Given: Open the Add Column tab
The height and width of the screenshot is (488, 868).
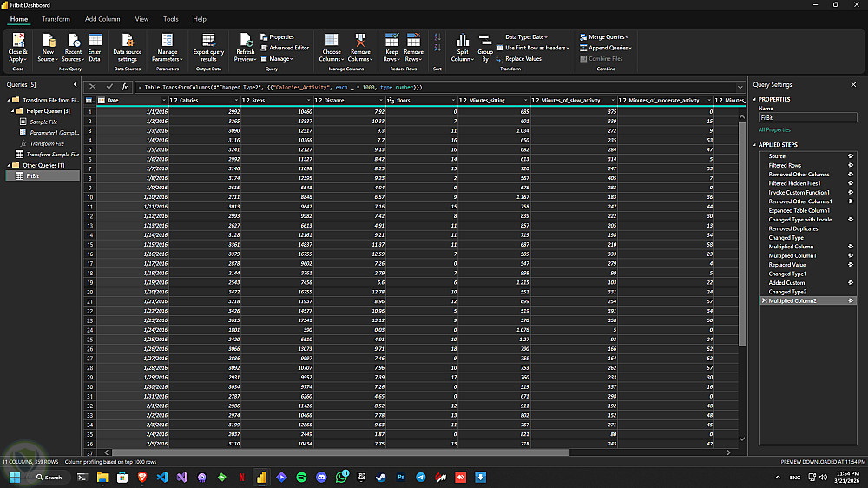Looking at the screenshot, I should pos(102,18).
